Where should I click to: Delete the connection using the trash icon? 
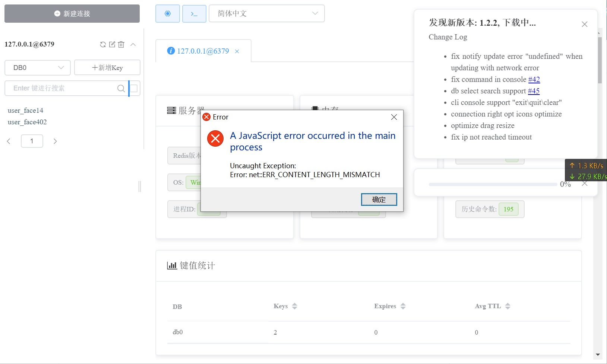(x=121, y=44)
